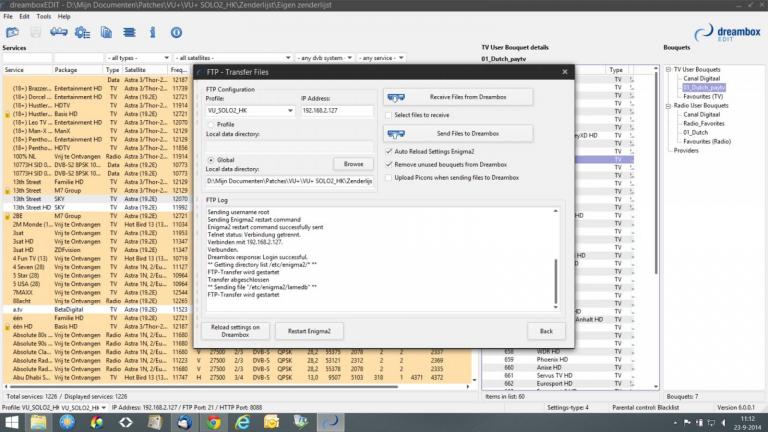Enable Select files to receive checkbox
The width and height of the screenshot is (768, 432).
click(389, 115)
